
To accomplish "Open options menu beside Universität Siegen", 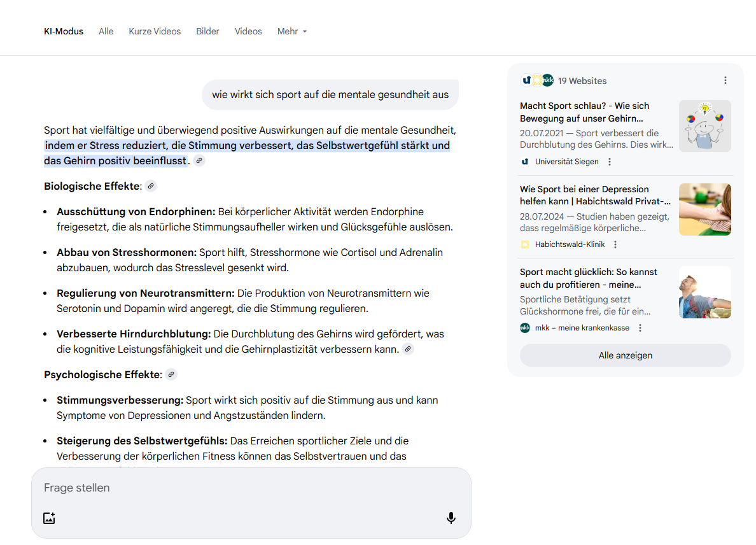I will tap(610, 162).
